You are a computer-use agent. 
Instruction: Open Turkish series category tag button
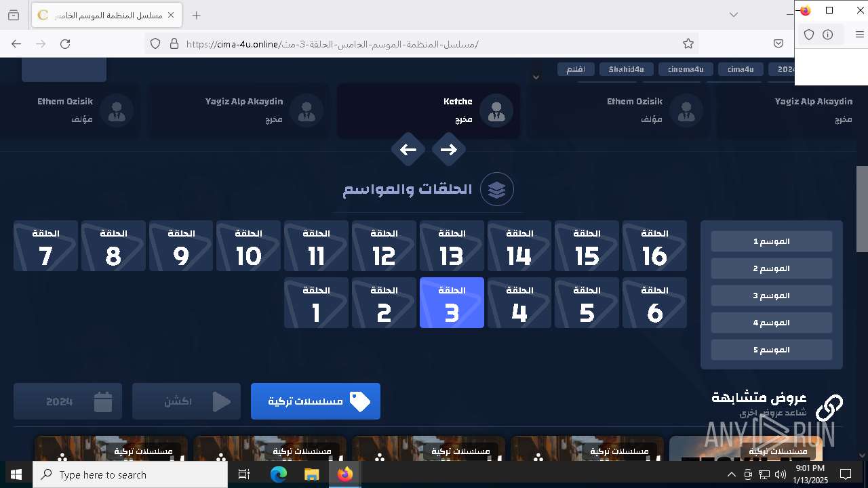click(x=315, y=401)
